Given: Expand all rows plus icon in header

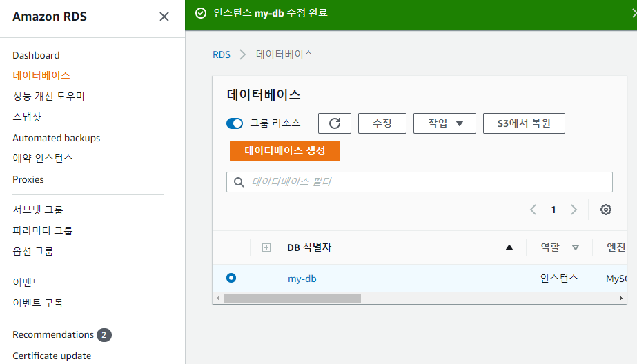Looking at the screenshot, I should point(266,247).
